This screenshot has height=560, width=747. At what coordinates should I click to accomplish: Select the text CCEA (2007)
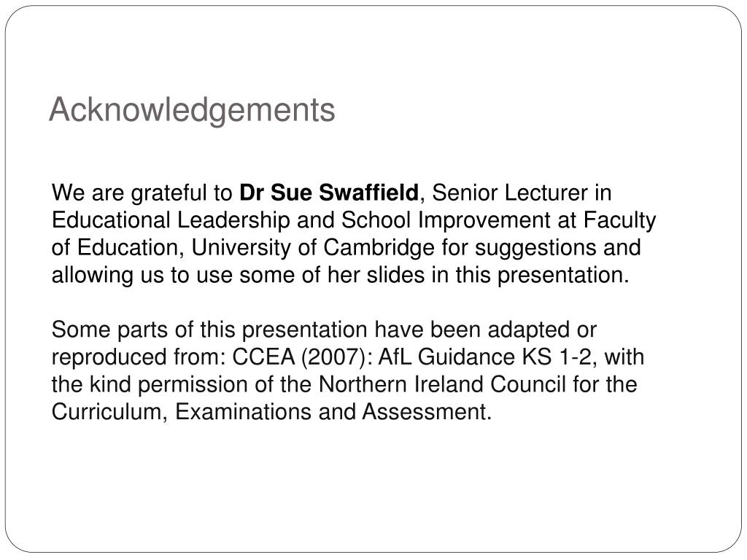point(298,357)
